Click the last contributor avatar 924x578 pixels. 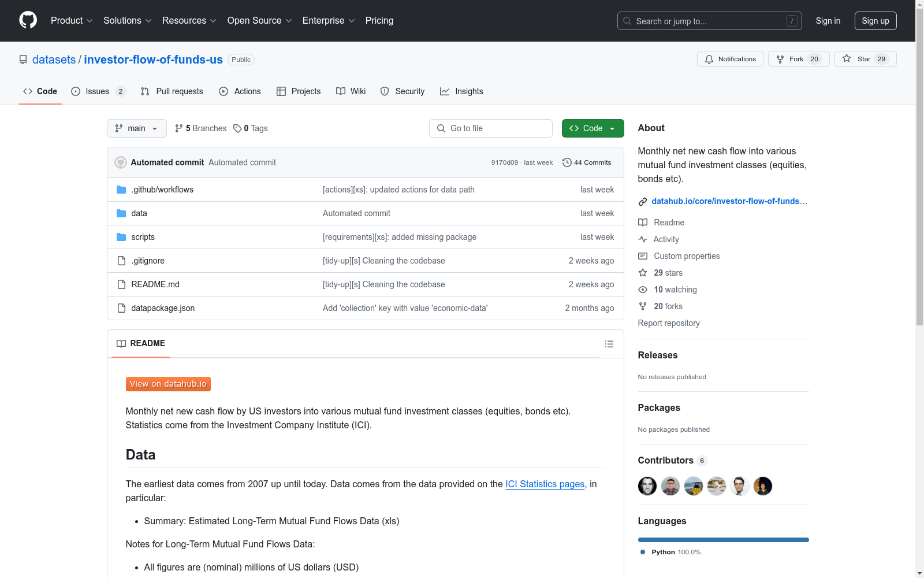coord(763,486)
